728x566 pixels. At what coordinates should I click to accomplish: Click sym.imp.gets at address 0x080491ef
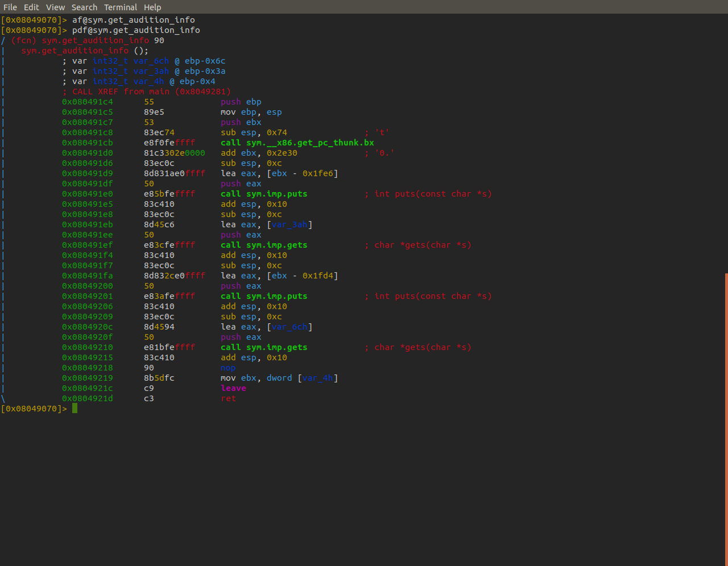[x=277, y=245]
